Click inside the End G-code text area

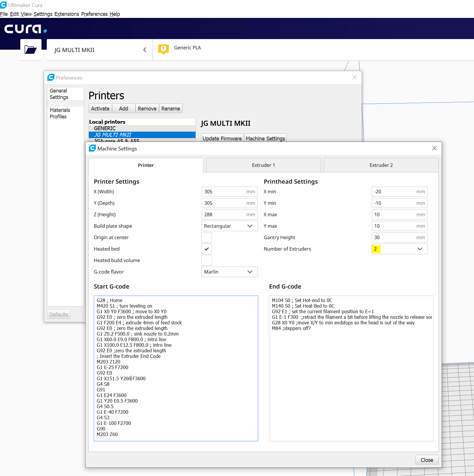pyautogui.click(x=351, y=368)
